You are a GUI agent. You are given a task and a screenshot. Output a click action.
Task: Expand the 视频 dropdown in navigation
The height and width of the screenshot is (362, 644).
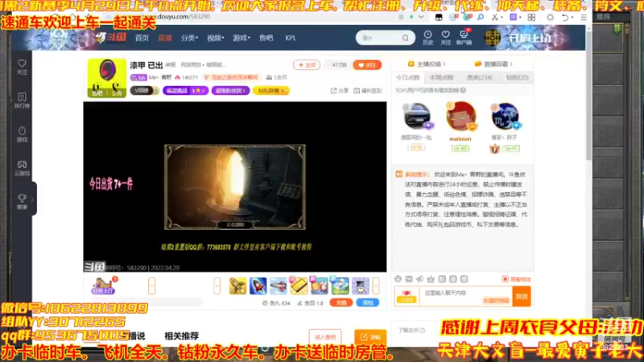215,38
